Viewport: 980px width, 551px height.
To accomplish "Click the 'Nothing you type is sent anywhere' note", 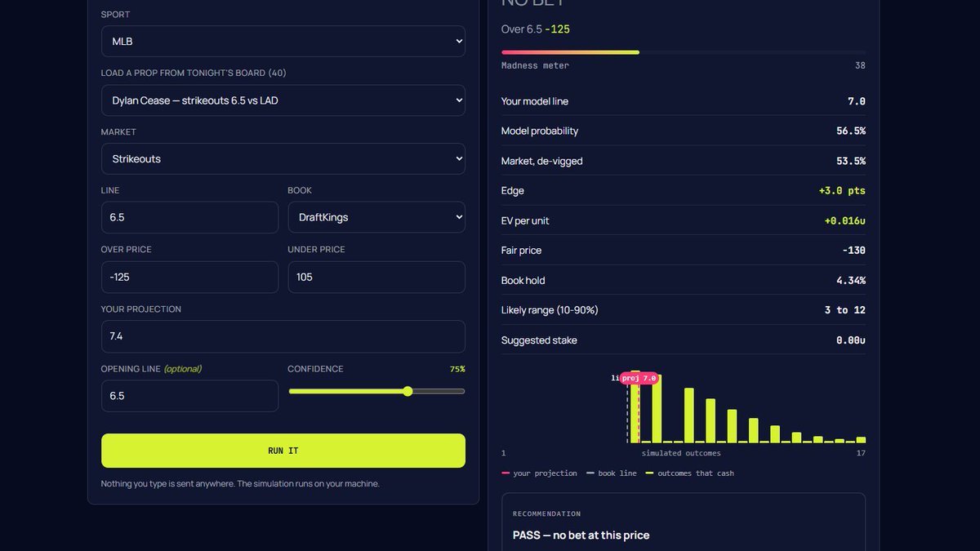I will 240,483.
